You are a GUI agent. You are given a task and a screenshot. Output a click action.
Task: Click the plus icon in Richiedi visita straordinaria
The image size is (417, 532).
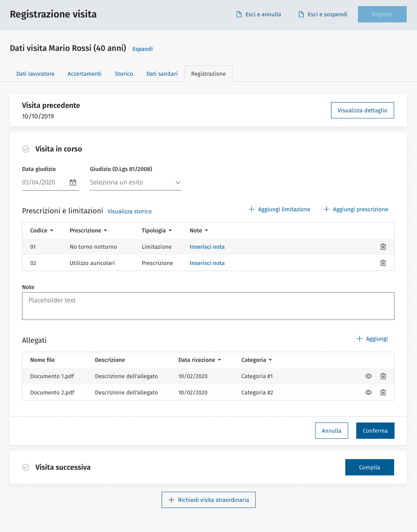(171, 500)
